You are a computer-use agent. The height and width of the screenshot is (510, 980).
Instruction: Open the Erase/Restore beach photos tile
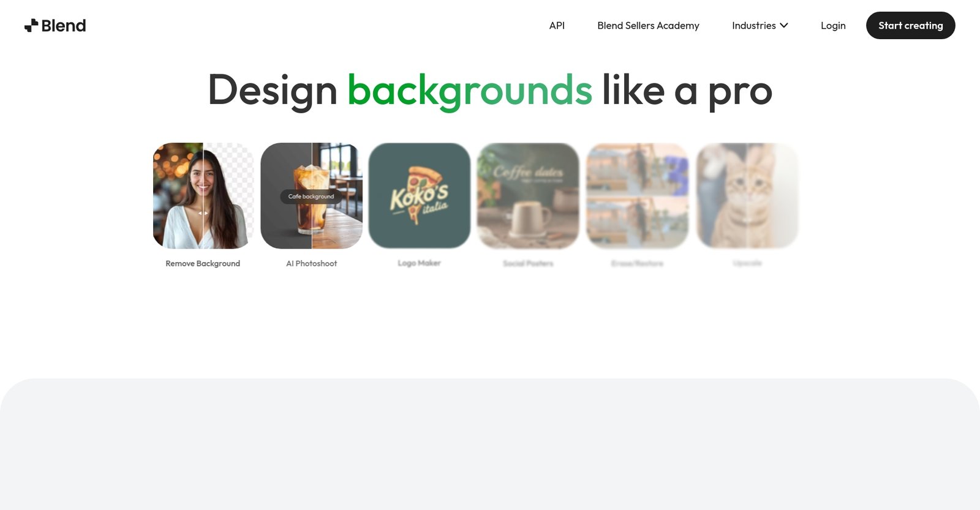click(637, 196)
